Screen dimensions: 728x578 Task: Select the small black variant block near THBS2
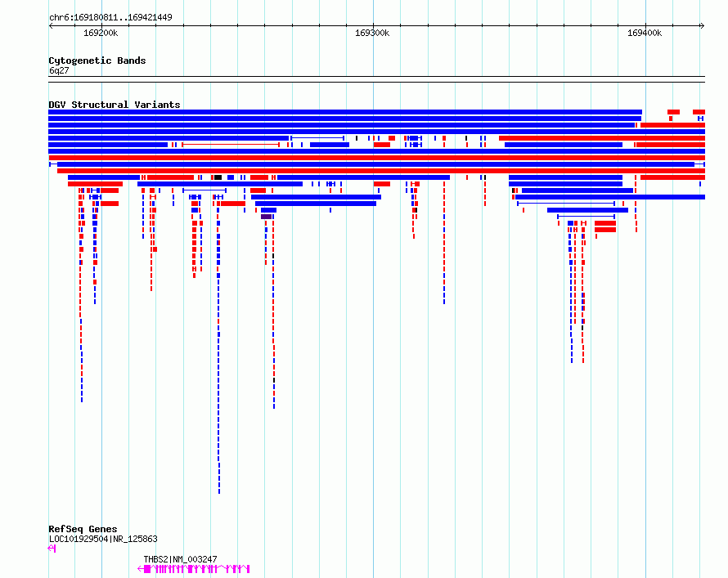(x=218, y=177)
